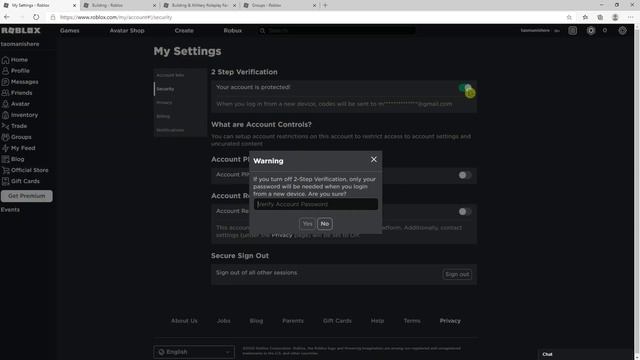Viewport: 640px width, 360px height.
Task: Click the Get Premium button
Action: [x=27, y=196]
